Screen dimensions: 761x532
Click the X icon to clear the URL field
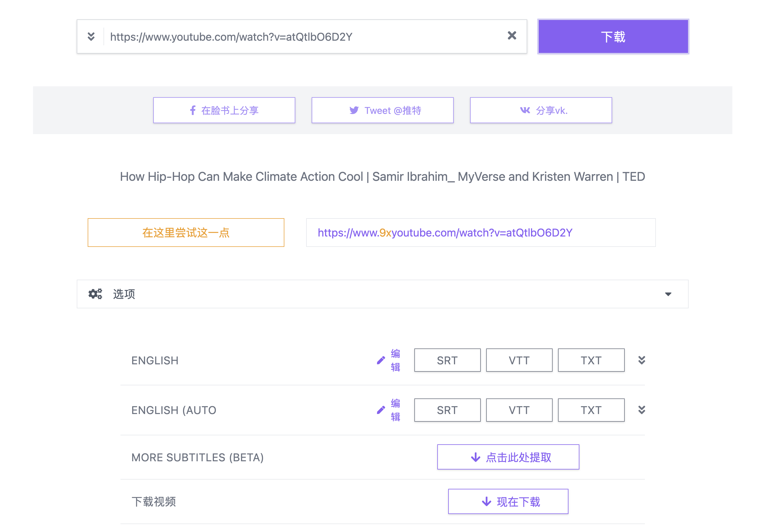click(x=512, y=36)
